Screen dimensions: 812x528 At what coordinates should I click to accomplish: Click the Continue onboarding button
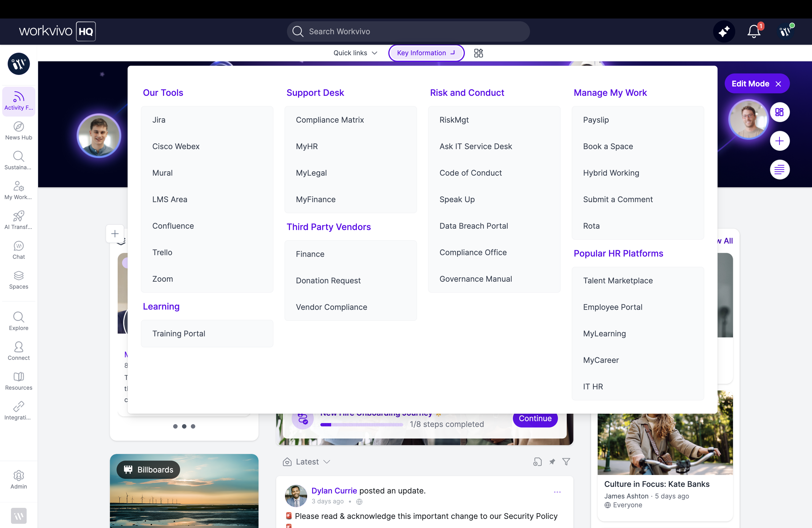pyautogui.click(x=535, y=419)
